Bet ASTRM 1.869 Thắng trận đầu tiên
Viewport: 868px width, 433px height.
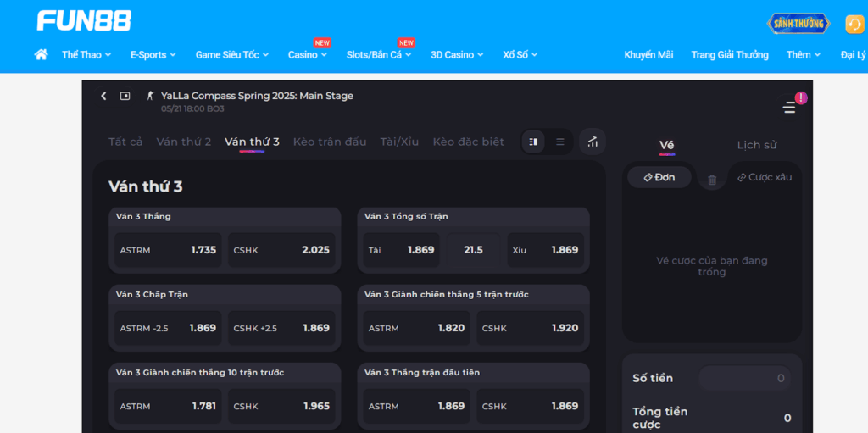417,407
